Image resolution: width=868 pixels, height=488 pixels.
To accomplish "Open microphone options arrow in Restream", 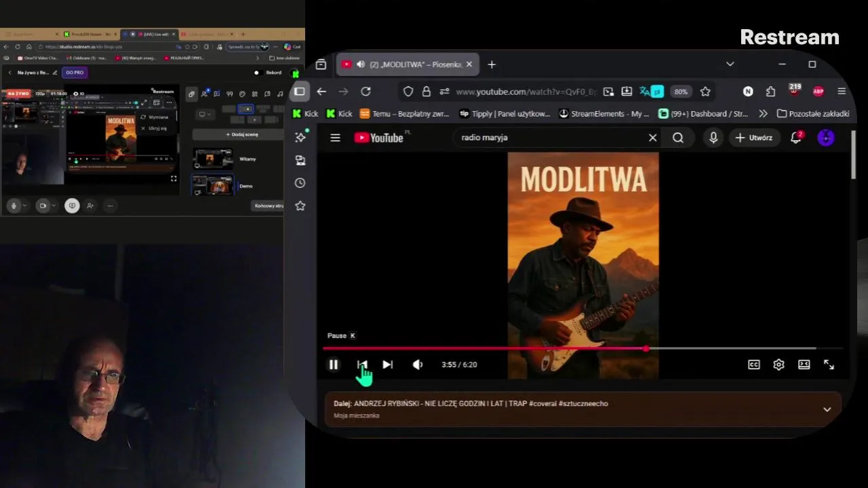I will [25, 205].
